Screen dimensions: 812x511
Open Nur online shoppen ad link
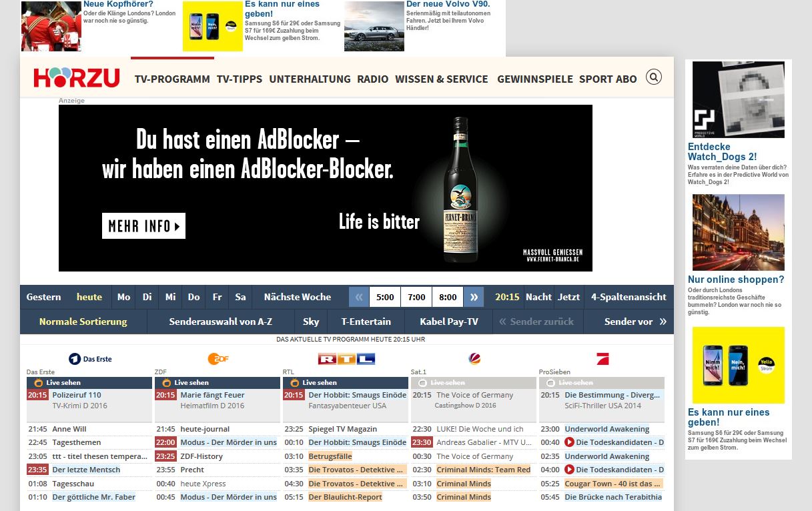pyautogui.click(x=736, y=280)
